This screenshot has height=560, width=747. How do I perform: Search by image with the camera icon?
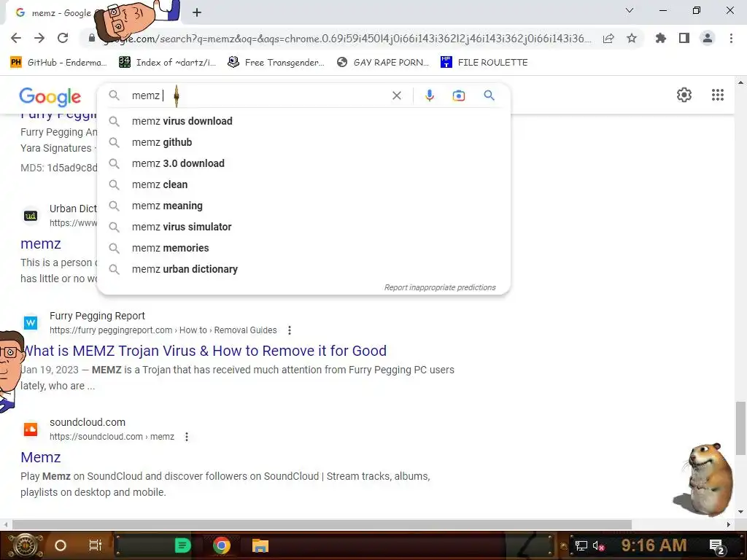tap(458, 96)
